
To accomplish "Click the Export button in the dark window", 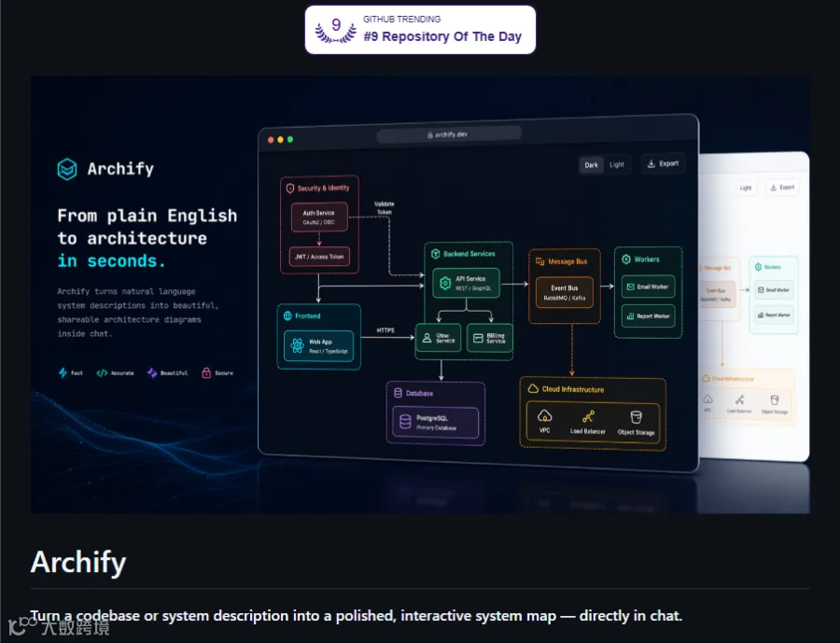I will [664, 163].
